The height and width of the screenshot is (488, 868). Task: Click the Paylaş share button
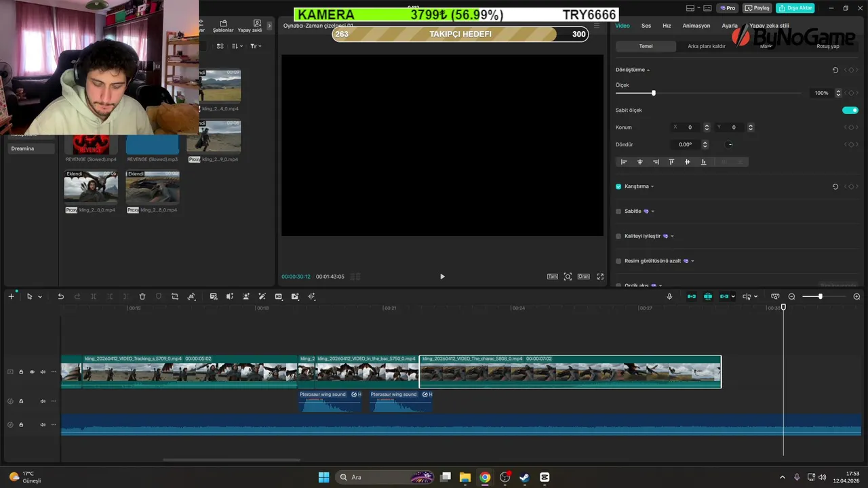pyautogui.click(x=757, y=8)
